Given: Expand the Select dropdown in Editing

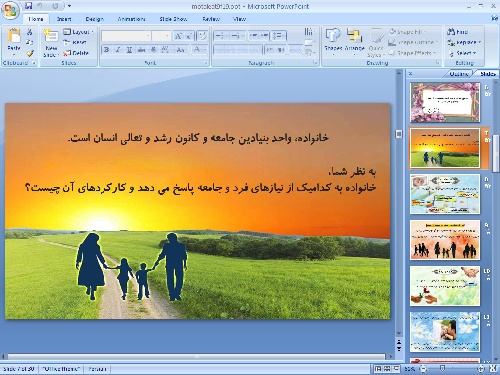Looking at the screenshot, I should (463, 53).
